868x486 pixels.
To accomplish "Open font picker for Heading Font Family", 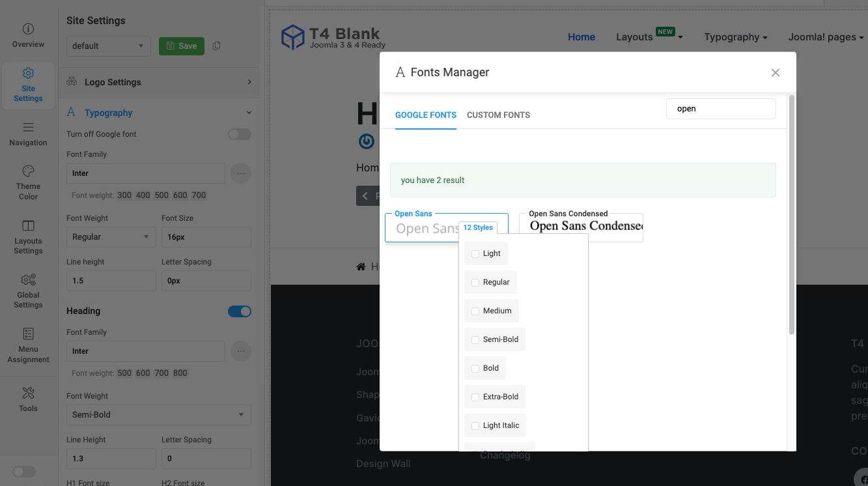I will (241, 351).
